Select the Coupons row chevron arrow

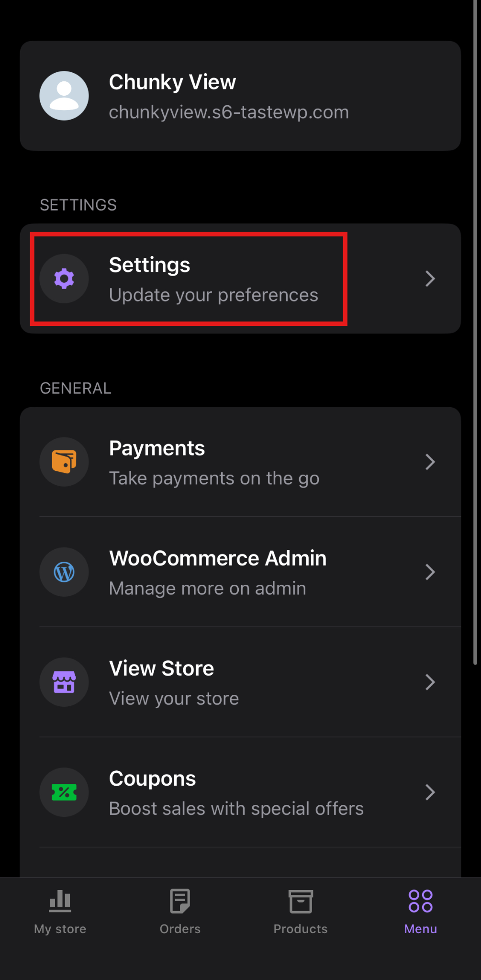point(430,792)
